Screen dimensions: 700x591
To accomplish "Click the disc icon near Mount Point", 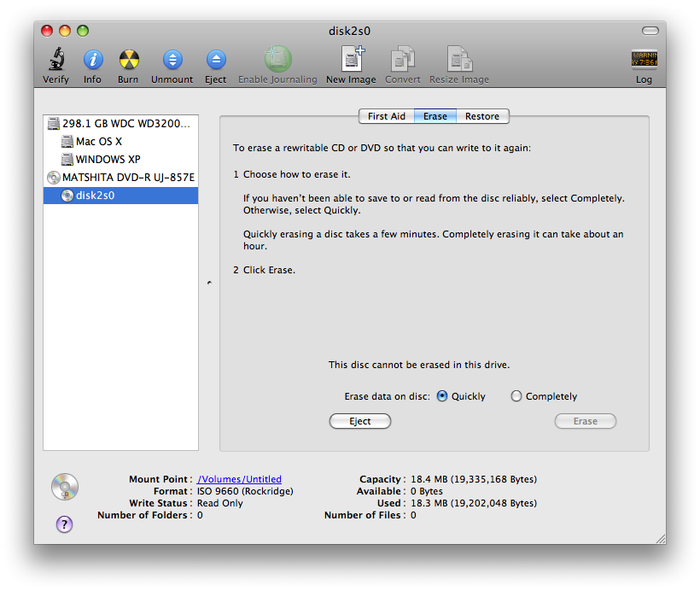I will coord(64,486).
